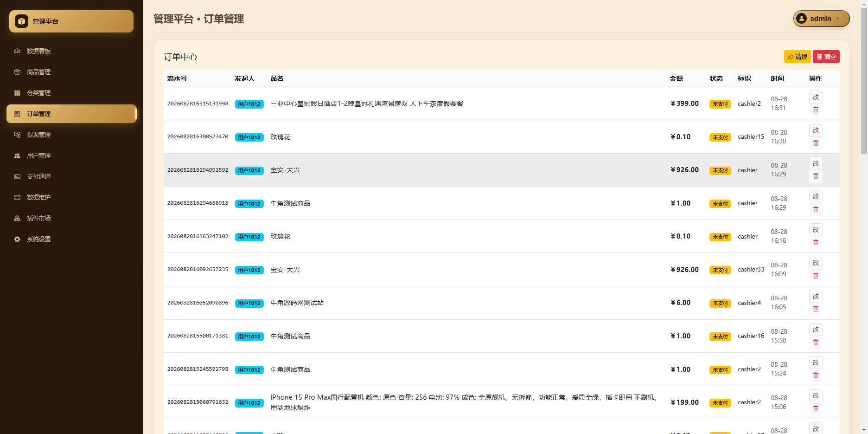Click the scrollbar down arrow
This screenshot has width=868, height=434.
tap(864, 430)
